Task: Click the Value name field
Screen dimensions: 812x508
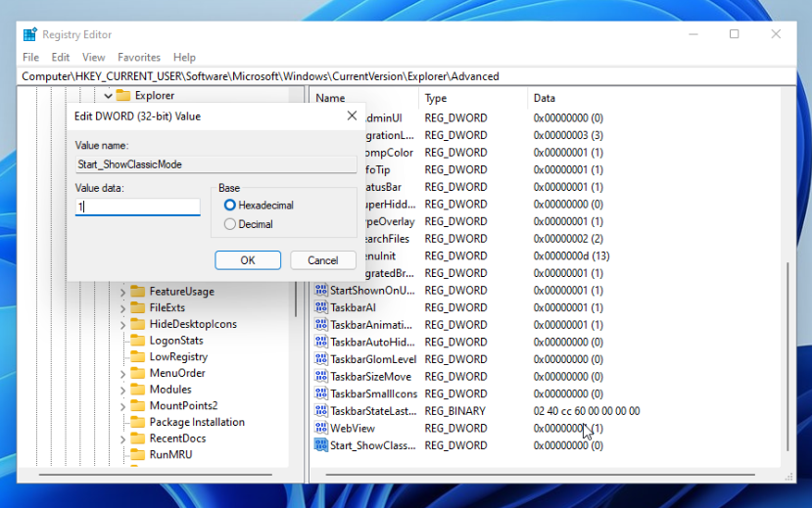Action: (x=215, y=164)
